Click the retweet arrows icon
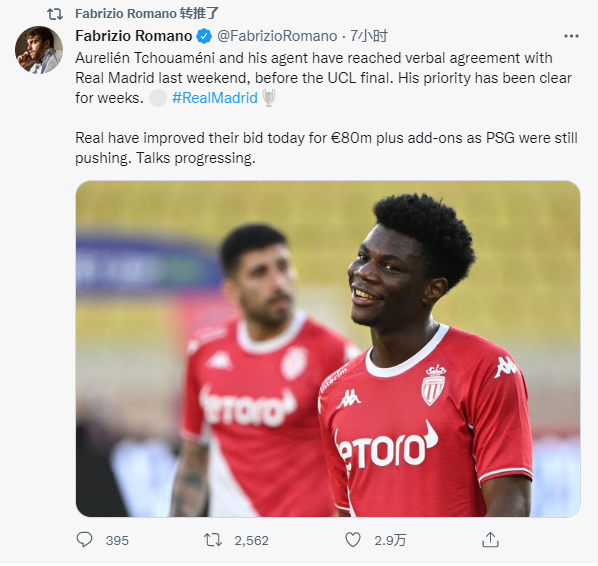This screenshot has height=566, width=598. point(213,540)
